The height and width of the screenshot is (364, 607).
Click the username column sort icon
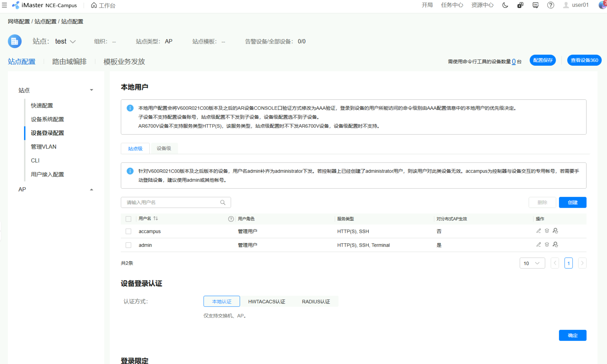pyautogui.click(x=156, y=218)
